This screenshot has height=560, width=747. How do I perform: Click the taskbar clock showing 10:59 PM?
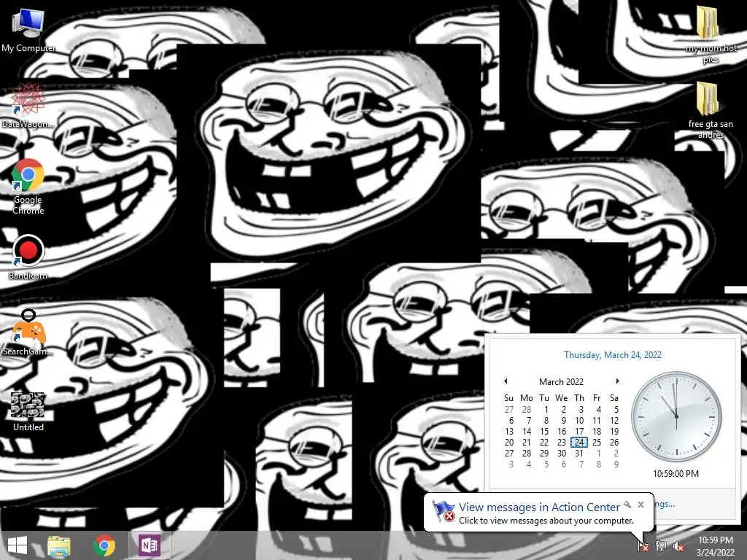716,545
